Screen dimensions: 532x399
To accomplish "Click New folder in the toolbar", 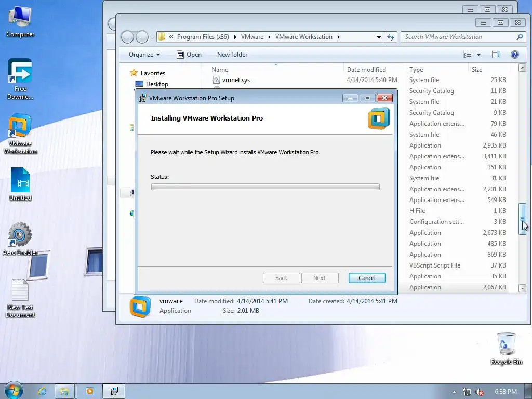I will coord(232,55).
